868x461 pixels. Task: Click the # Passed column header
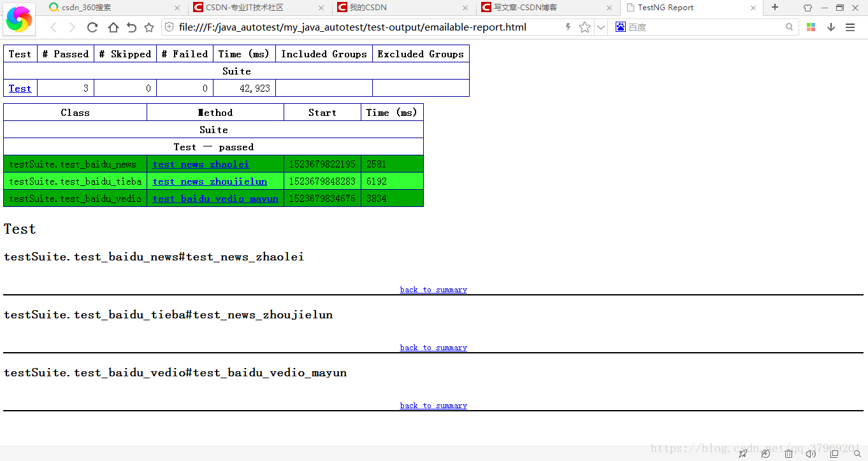point(66,54)
